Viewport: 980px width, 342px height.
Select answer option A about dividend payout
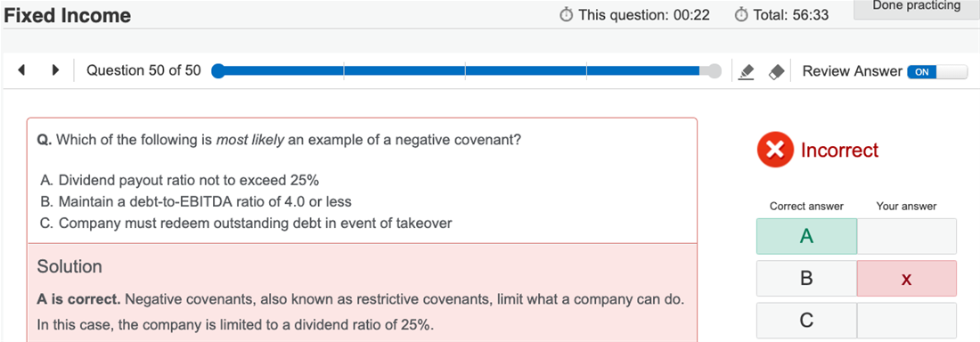pos(180,181)
